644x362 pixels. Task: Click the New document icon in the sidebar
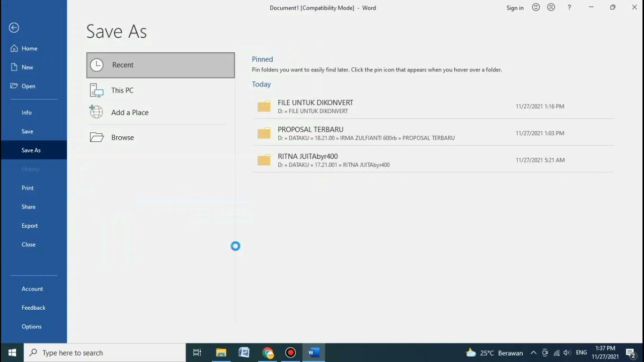[14, 67]
